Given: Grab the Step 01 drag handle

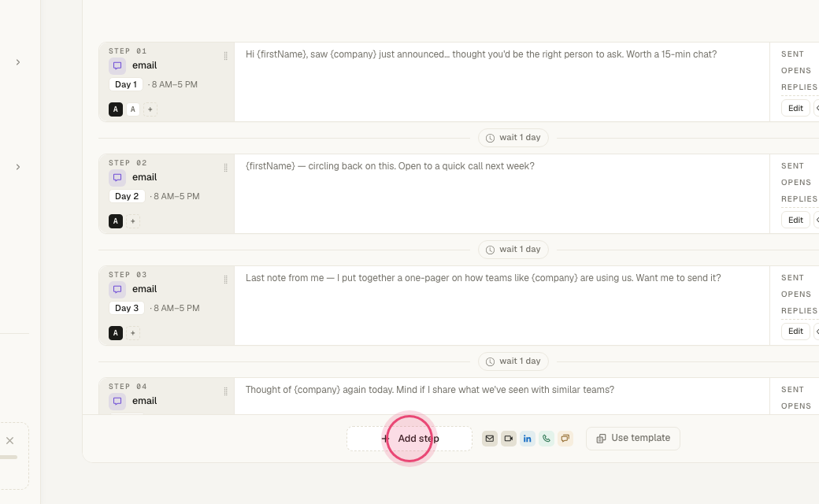Looking at the screenshot, I should [x=226, y=56].
